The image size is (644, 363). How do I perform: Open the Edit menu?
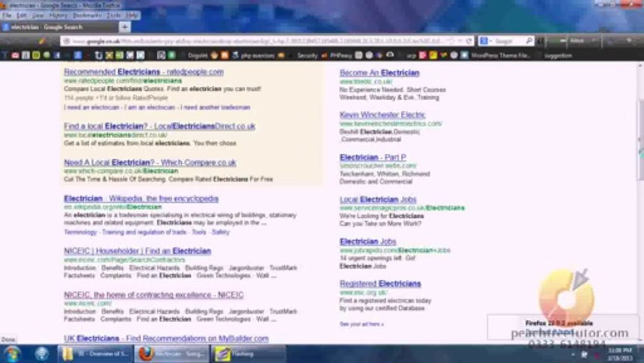[x=22, y=16]
